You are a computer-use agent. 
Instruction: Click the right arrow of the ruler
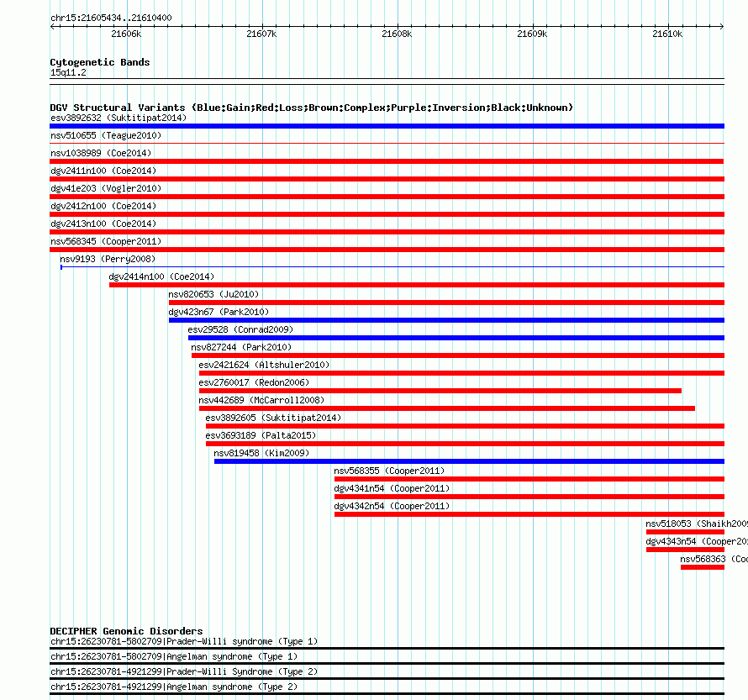click(x=722, y=27)
